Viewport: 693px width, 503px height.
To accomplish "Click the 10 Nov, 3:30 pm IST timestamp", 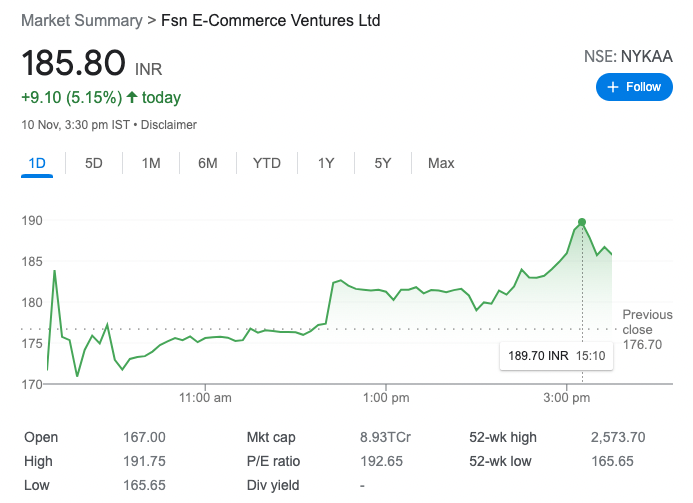I will tap(76, 125).
